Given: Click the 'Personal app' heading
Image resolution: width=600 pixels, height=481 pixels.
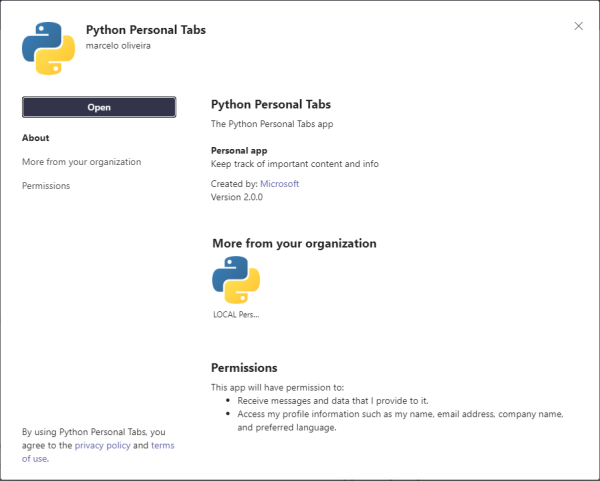Looking at the screenshot, I should pos(239,150).
